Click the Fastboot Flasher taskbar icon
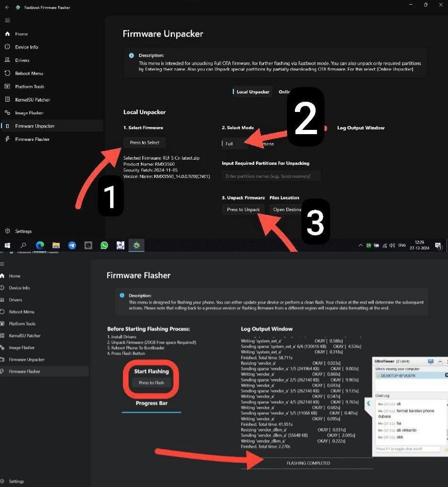The width and height of the screenshot is (448, 487). [x=136, y=245]
